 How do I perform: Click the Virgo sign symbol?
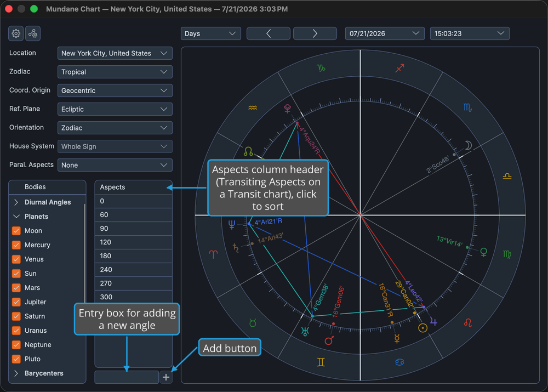coord(507,254)
